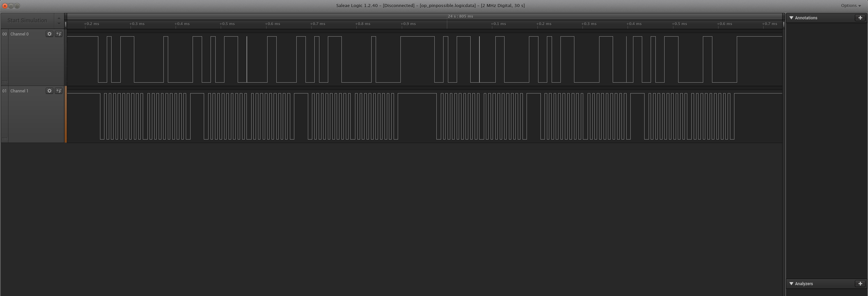Screen dimensions: 868x296
Task: Add a new analyzer with plus button
Action: (860, 284)
